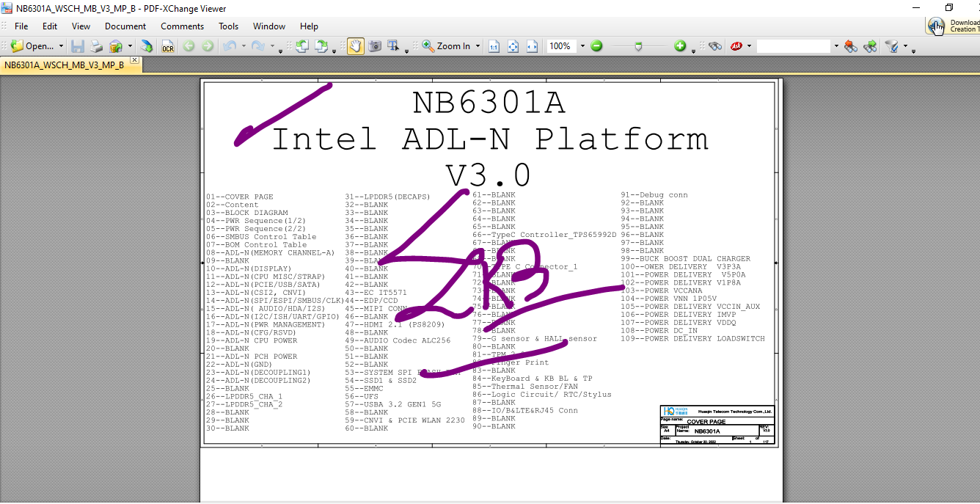Open the View menu
980x504 pixels.
click(x=81, y=26)
